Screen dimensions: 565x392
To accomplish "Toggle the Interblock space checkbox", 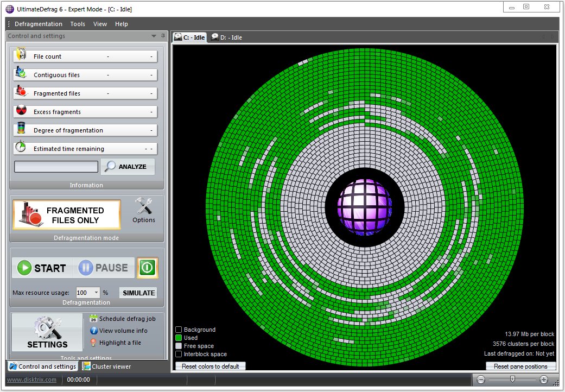I will [179, 354].
